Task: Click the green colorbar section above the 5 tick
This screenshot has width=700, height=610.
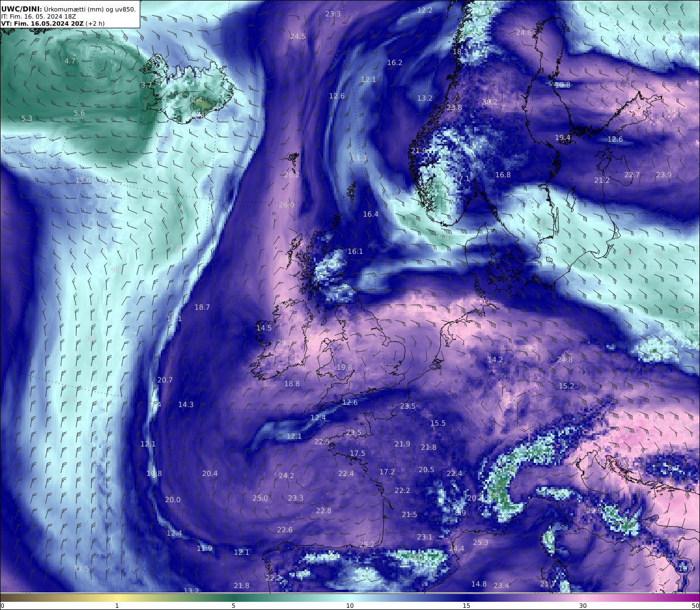Action: pos(234,597)
